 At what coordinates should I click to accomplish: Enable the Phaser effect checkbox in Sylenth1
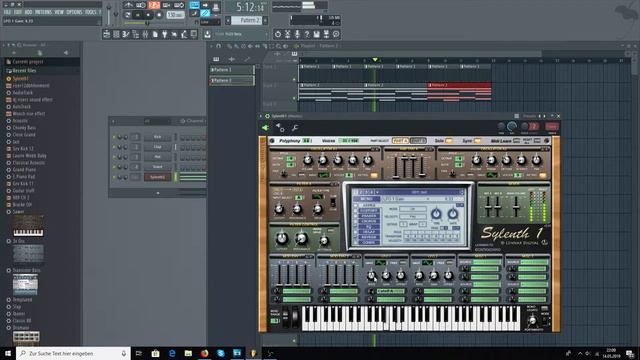click(x=356, y=216)
